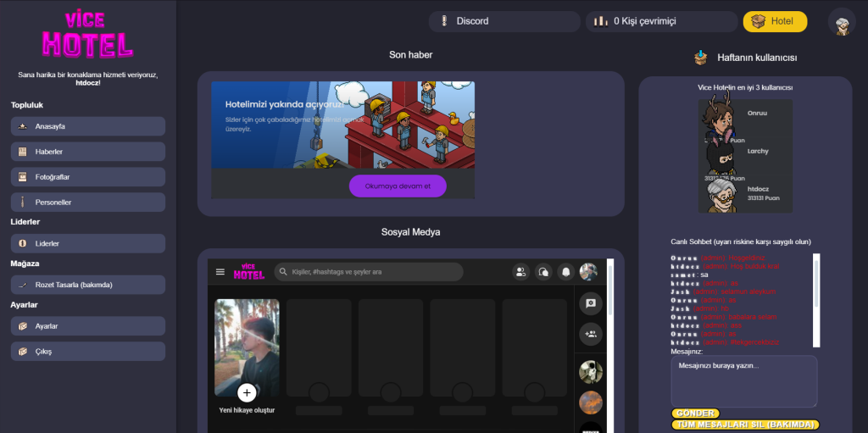
Task: Click the add group people side icon
Action: click(x=591, y=335)
